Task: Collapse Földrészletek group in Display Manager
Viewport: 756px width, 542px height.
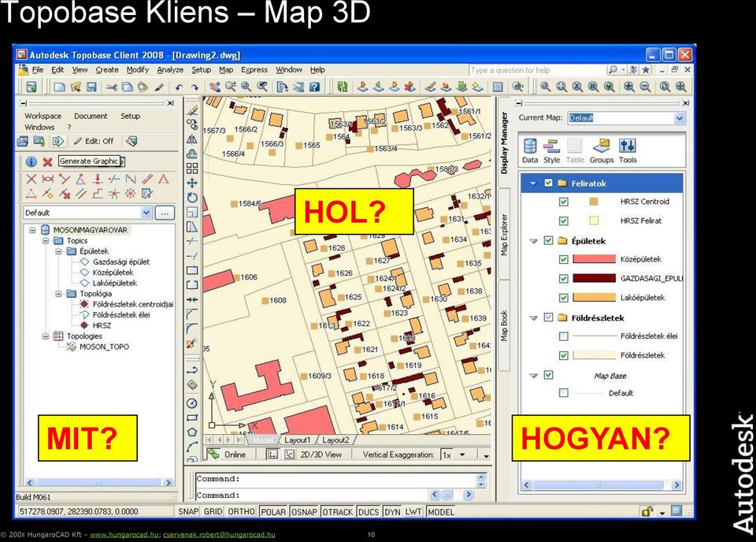Action: (533, 317)
